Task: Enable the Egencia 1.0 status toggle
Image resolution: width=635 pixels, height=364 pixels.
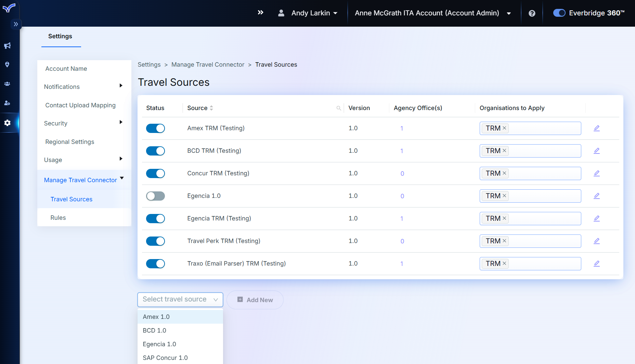Action: tap(155, 196)
